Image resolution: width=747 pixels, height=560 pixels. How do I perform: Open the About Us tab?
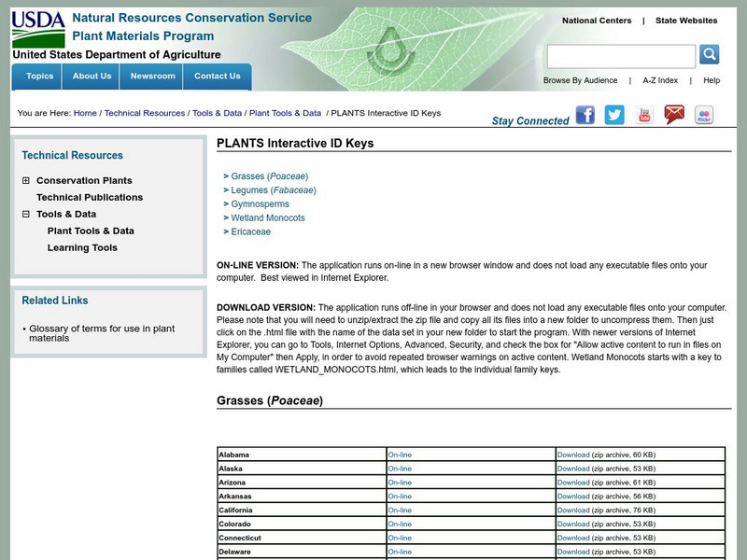tap(91, 77)
